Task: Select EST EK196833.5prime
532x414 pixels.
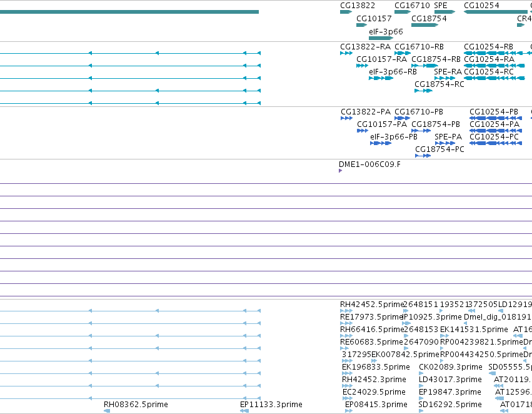Action: pos(376,367)
